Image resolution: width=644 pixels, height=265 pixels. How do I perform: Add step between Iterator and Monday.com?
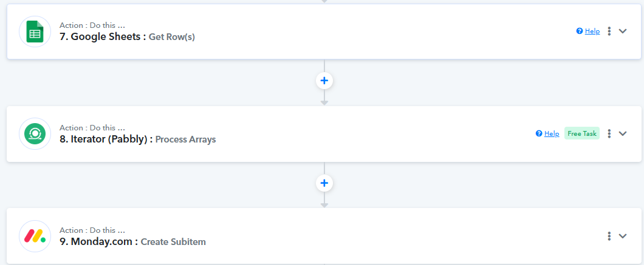point(324,183)
